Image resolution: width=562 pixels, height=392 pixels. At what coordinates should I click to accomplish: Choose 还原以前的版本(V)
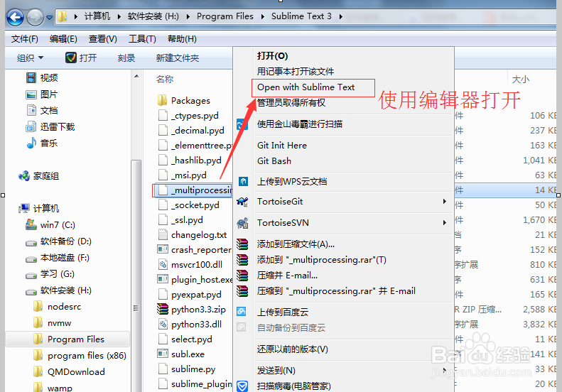pos(292,349)
